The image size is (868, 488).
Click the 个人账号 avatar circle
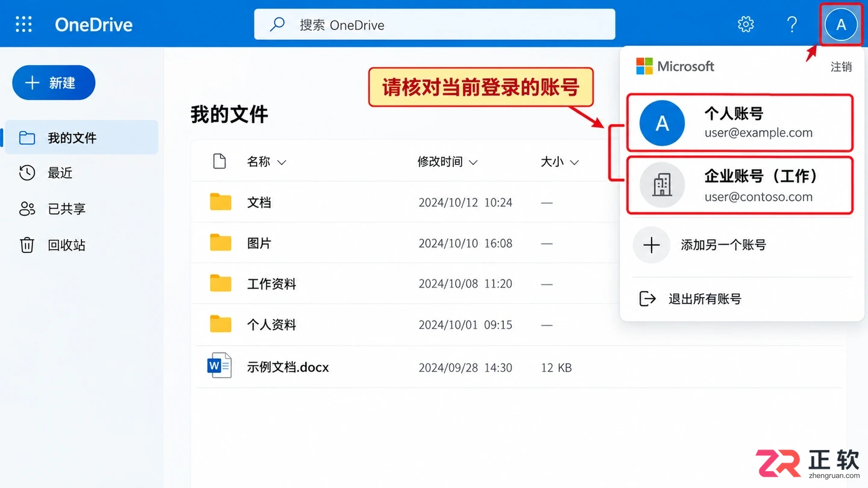[662, 123]
